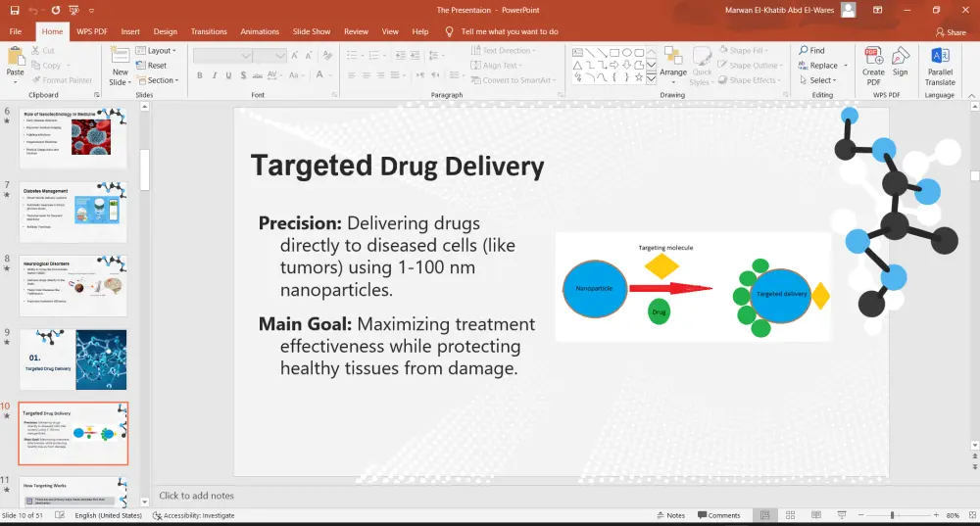Screen dimensions: 980x526
Task: Click the Redo/Repeat icon in title bar
Action: [56, 10]
